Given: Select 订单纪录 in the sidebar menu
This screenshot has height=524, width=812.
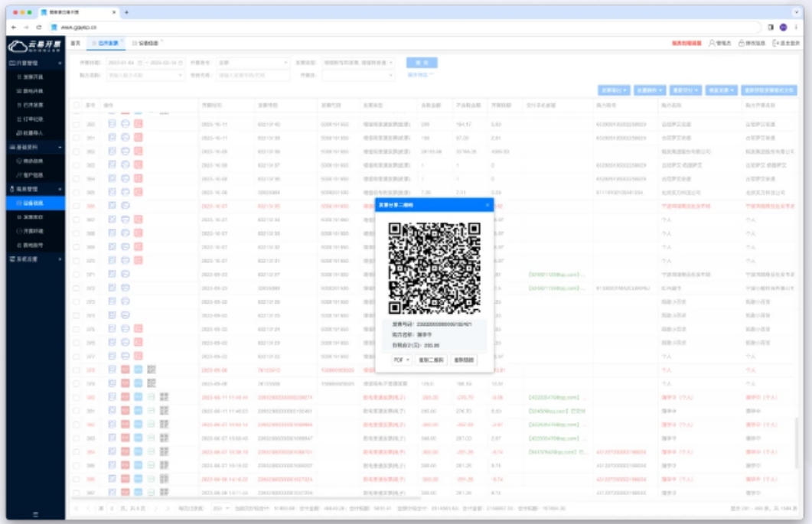Looking at the screenshot, I should point(35,119).
